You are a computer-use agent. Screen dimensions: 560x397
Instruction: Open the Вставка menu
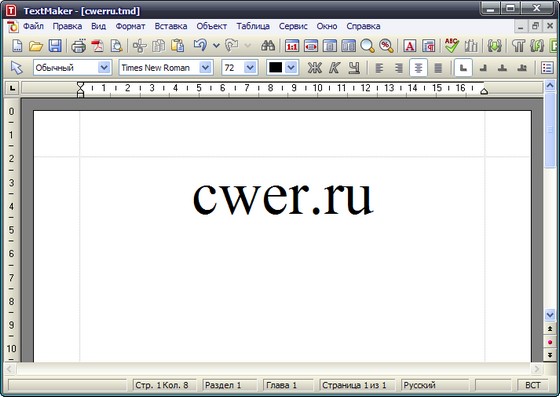(x=171, y=26)
